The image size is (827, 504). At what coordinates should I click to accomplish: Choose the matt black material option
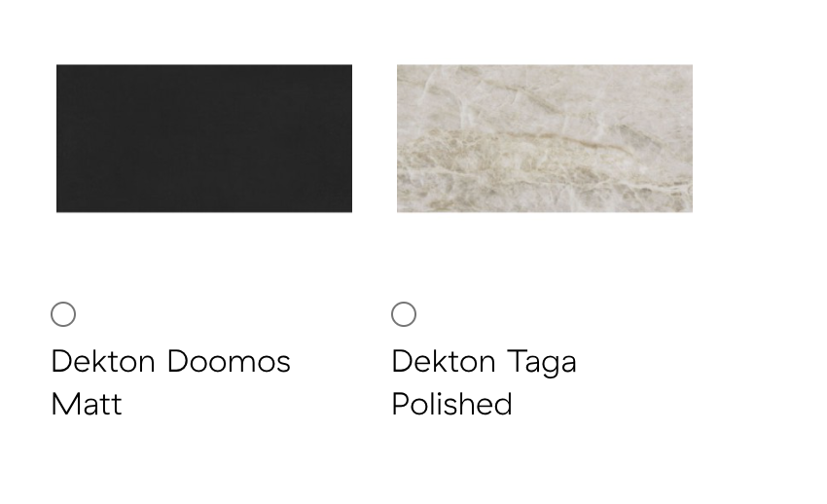pos(63,314)
